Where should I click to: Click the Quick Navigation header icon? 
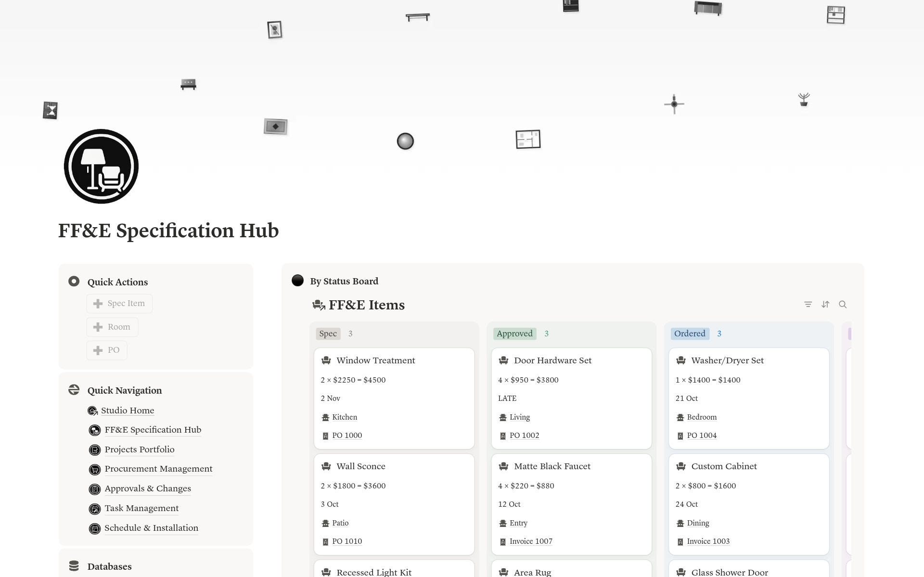pyautogui.click(x=74, y=390)
